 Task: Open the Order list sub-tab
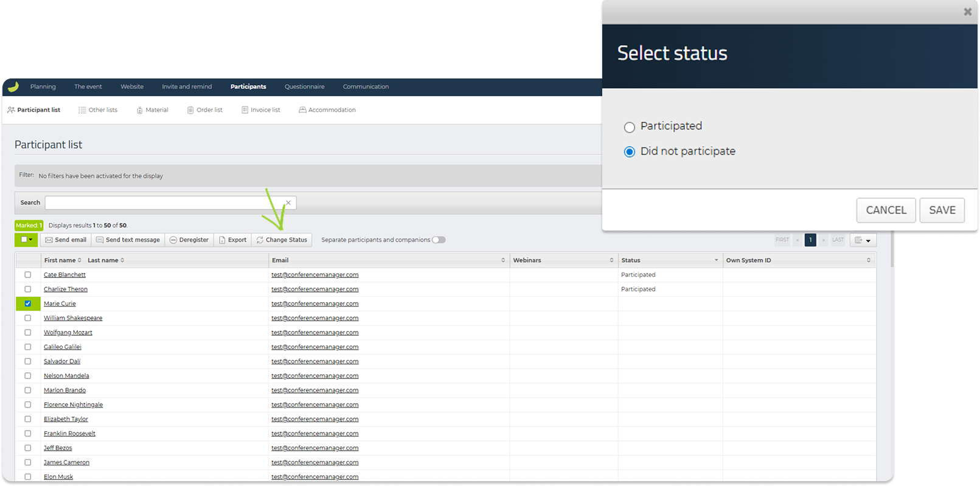click(x=205, y=110)
